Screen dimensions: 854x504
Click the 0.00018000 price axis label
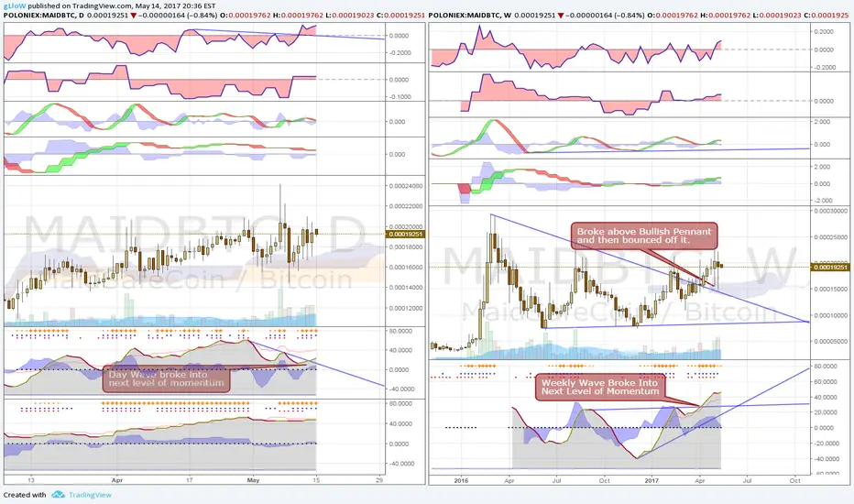coord(406,247)
